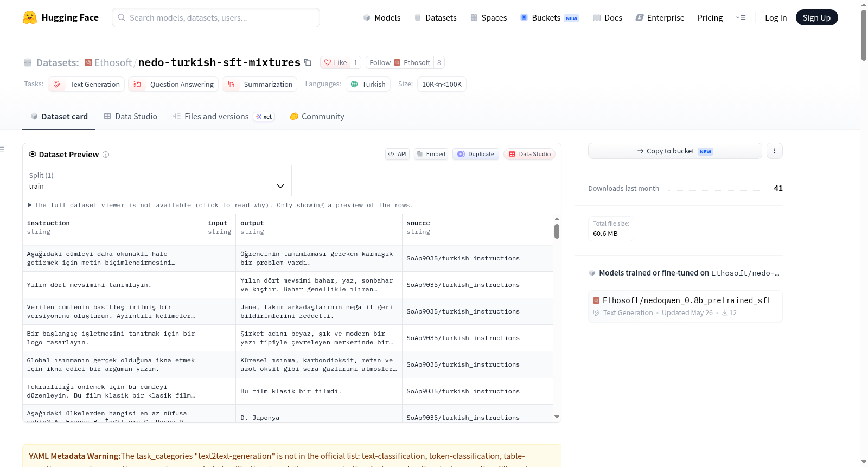Click the Log In link

point(776,18)
